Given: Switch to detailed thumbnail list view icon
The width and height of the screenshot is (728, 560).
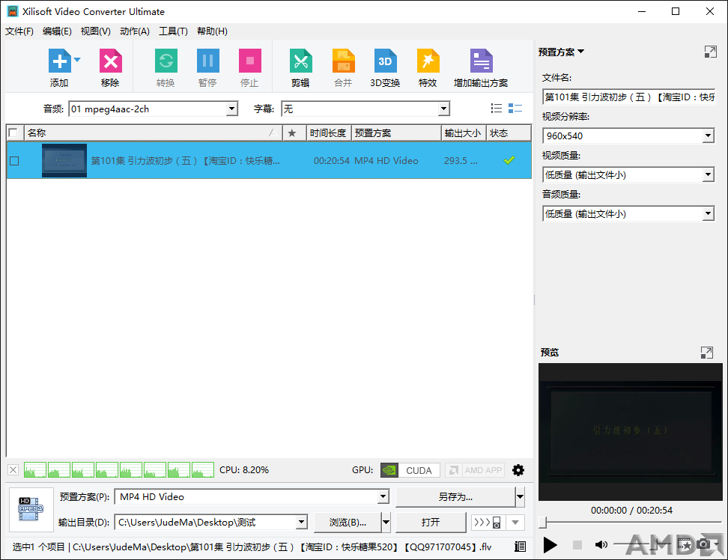Looking at the screenshot, I should pyautogui.click(x=515, y=109).
